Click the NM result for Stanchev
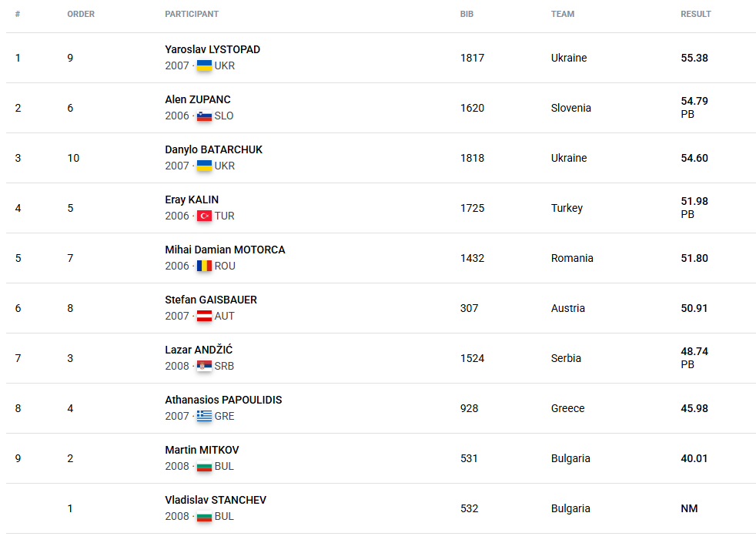The image size is (756, 543). click(x=689, y=508)
